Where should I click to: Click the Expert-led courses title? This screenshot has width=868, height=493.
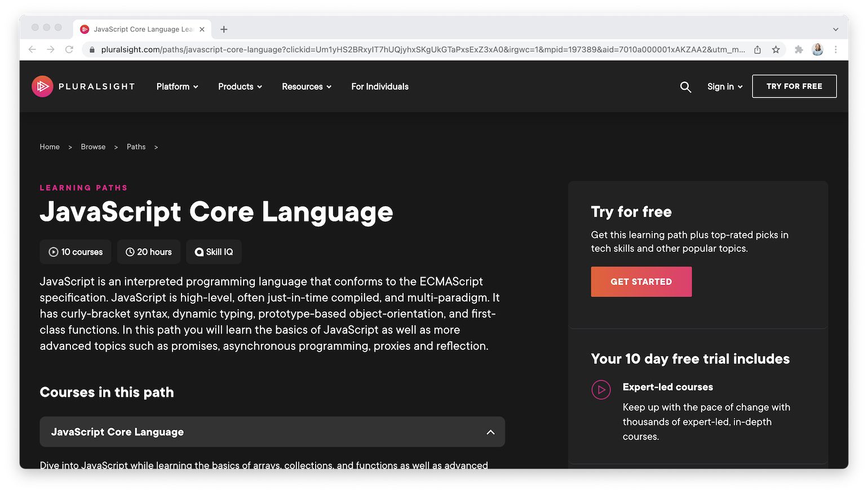pyautogui.click(x=668, y=387)
